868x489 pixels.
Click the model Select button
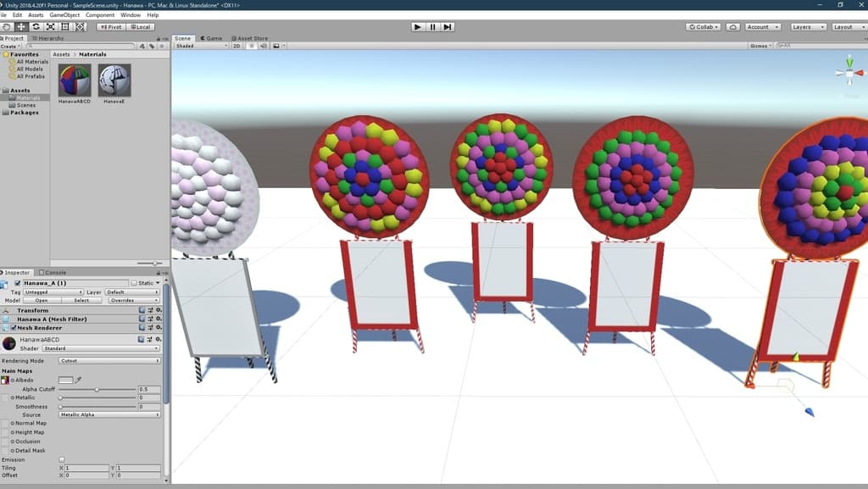(81, 300)
